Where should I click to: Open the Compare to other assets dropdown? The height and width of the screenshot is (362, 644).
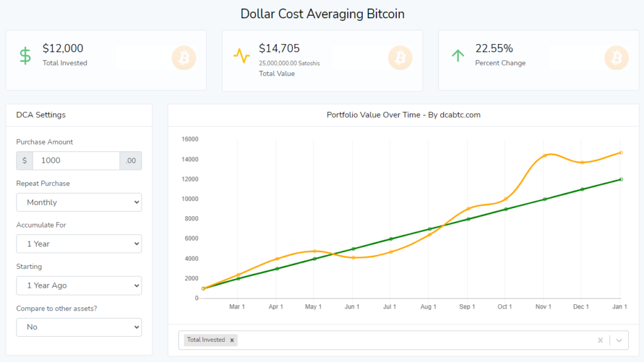click(79, 327)
